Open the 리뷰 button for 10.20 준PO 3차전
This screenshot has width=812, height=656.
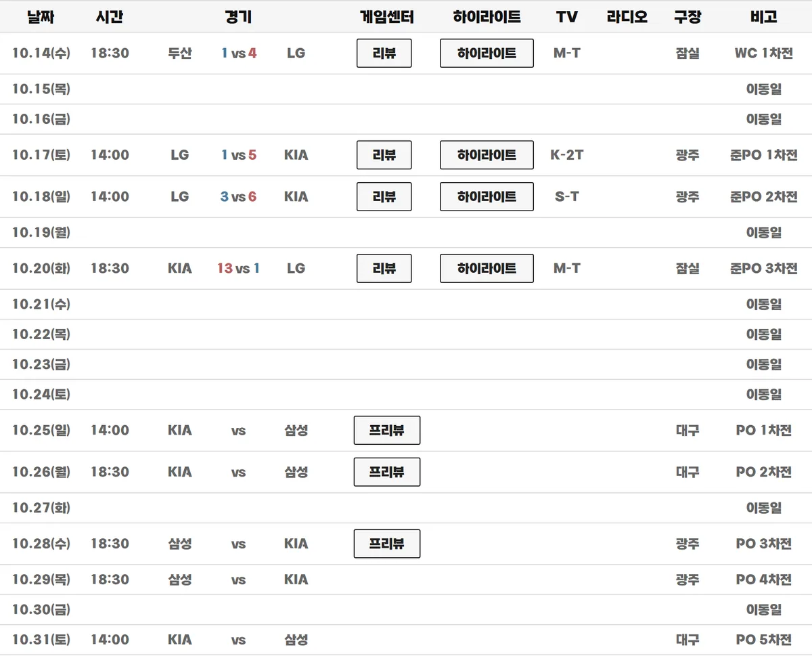(384, 269)
